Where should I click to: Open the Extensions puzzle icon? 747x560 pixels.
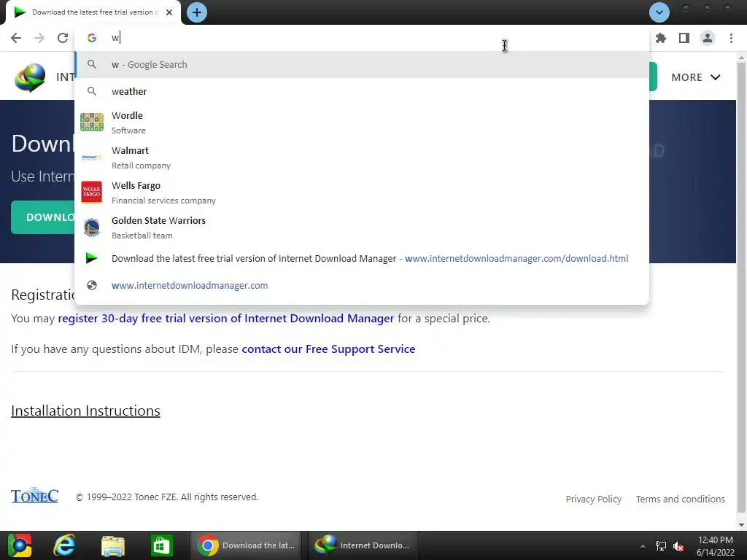[x=661, y=38]
